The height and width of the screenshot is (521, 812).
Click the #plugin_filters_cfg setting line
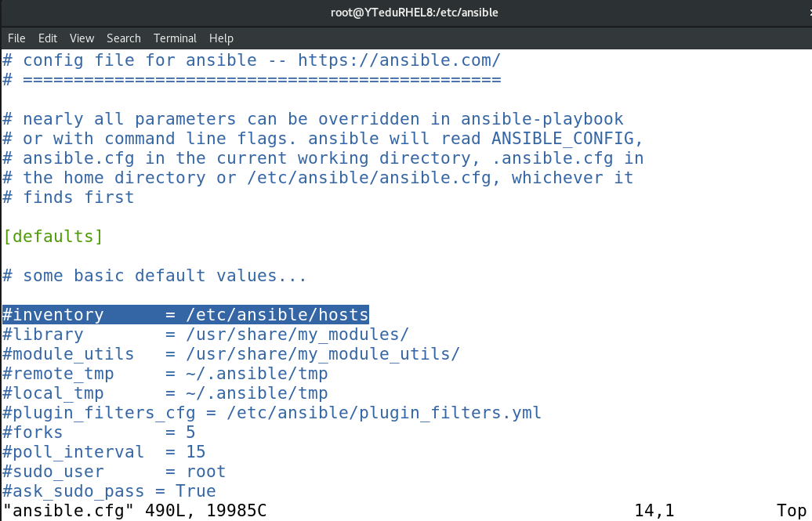(272, 413)
